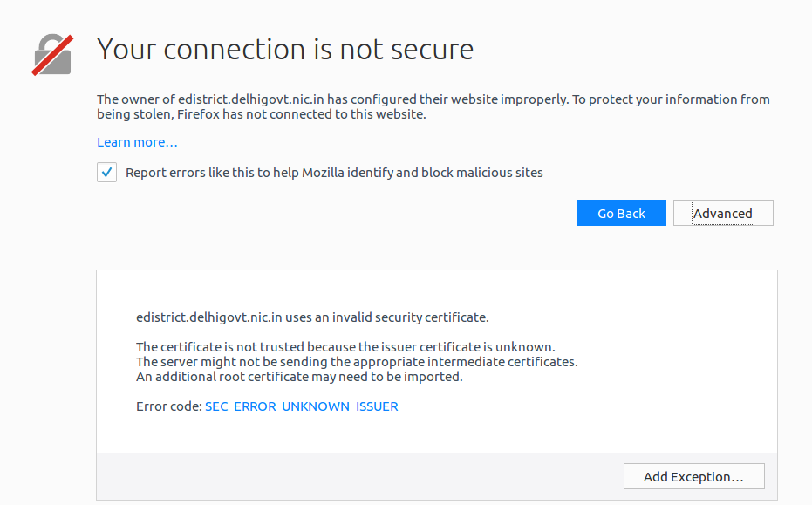
Task: Open the Learn more… link
Action: [137, 142]
